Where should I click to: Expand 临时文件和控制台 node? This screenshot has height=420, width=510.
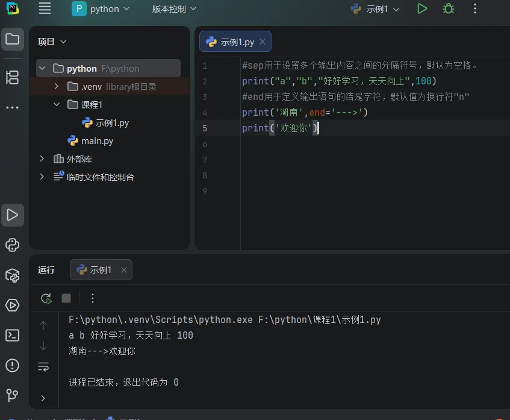(42, 177)
